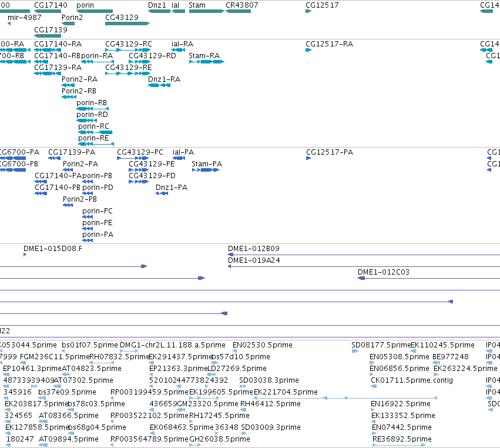Select transcript Dnz1-RA
Viewport: 500px width, 448px height.
pos(159,85)
